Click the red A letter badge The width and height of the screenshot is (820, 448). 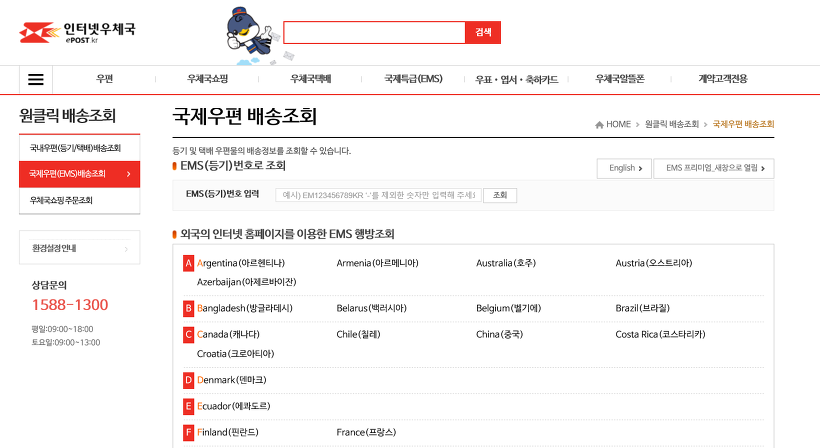click(x=188, y=263)
